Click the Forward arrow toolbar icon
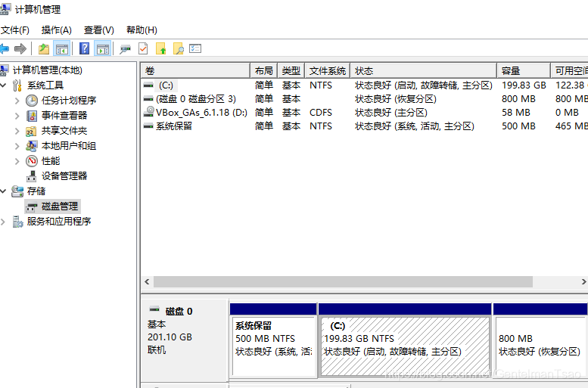588x388 pixels. [x=20, y=48]
